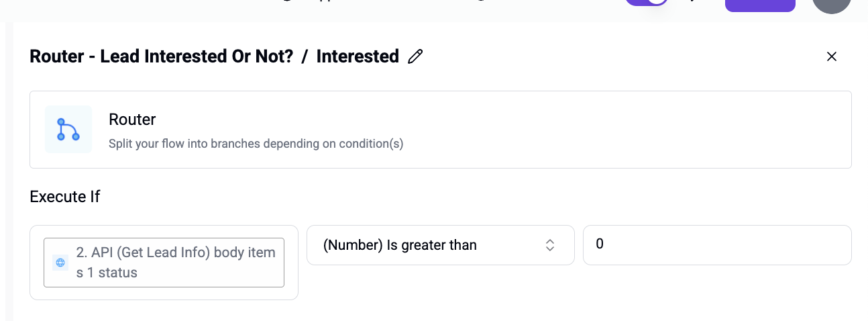Viewport: 868px width, 321px height.
Task: Toggle the purple switch in the top bar
Action: 646,2
